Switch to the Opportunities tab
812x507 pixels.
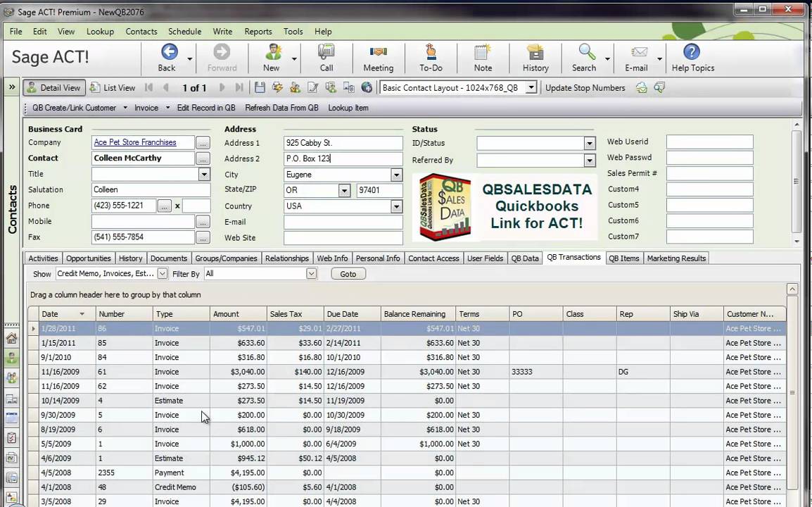88,258
